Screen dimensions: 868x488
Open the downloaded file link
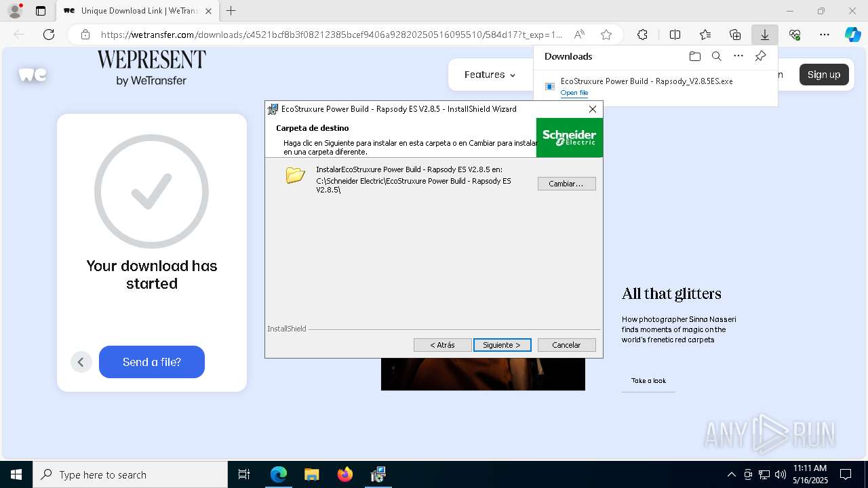(574, 93)
